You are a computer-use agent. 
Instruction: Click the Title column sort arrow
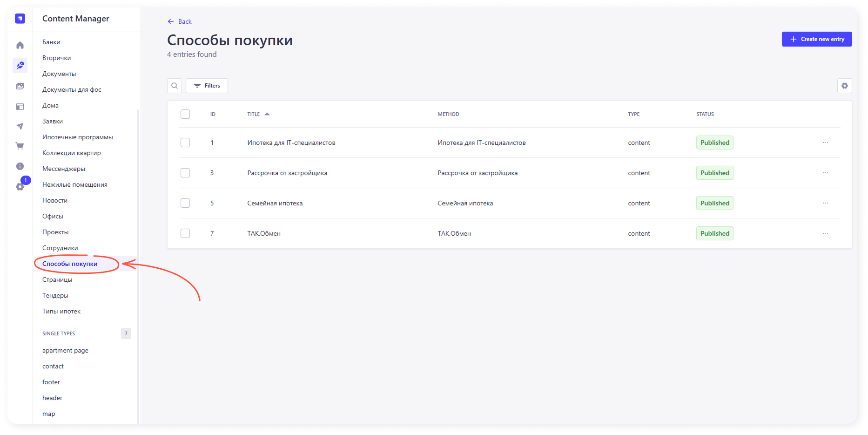[x=267, y=114]
